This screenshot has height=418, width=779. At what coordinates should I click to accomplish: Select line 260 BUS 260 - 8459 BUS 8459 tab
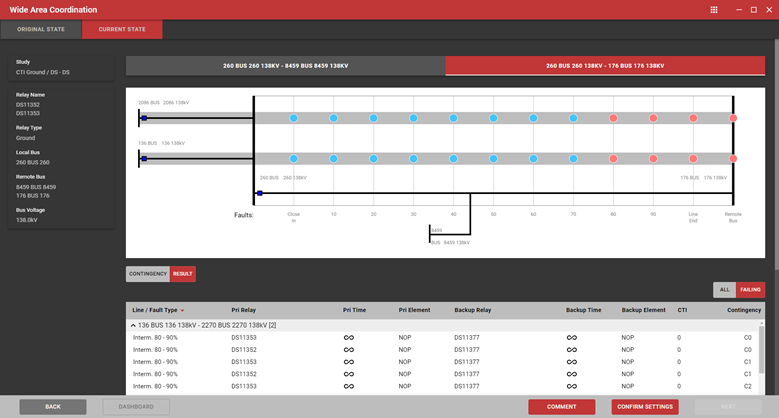[286, 66]
